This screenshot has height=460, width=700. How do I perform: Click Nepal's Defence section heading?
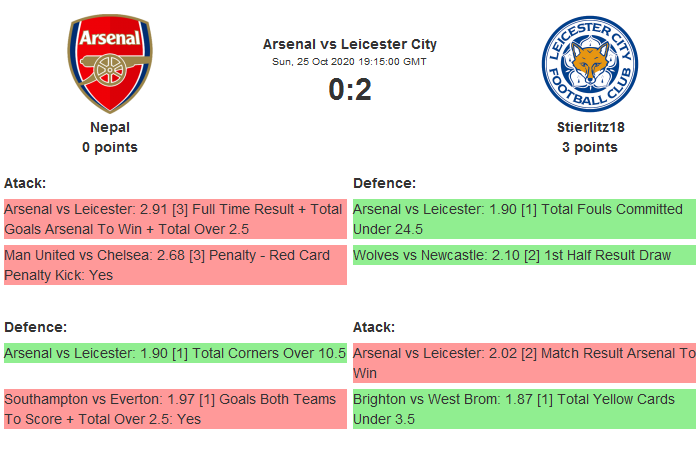pos(35,327)
